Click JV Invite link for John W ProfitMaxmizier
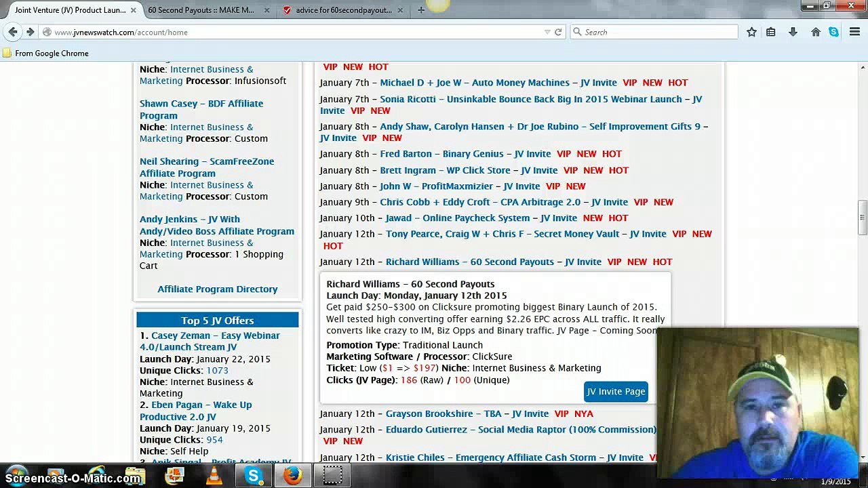This screenshot has width=868, height=488. pyautogui.click(x=521, y=186)
